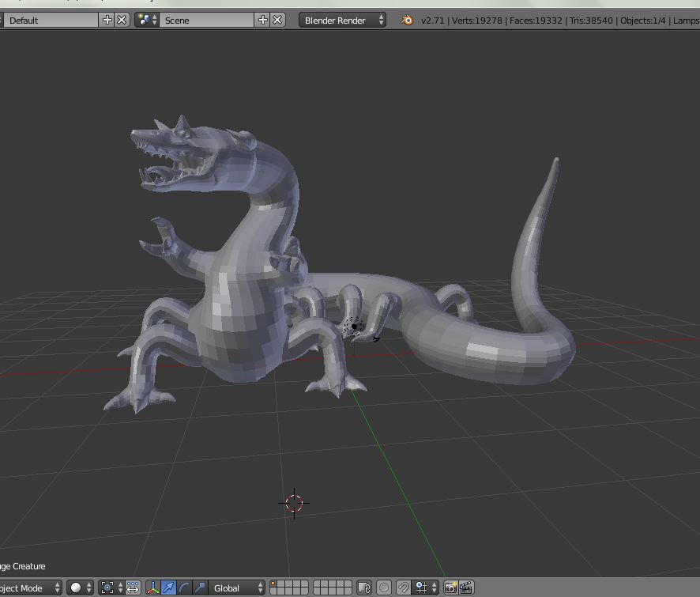Click the Scene name field

click(205, 20)
